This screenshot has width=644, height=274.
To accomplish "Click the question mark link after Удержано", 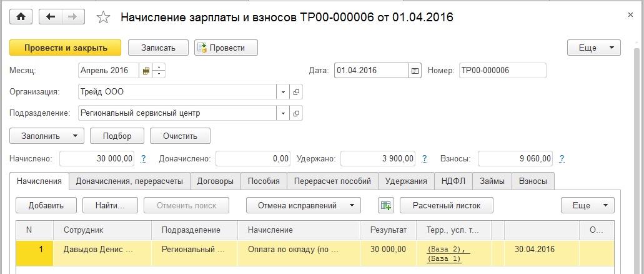I will [425, 159].
